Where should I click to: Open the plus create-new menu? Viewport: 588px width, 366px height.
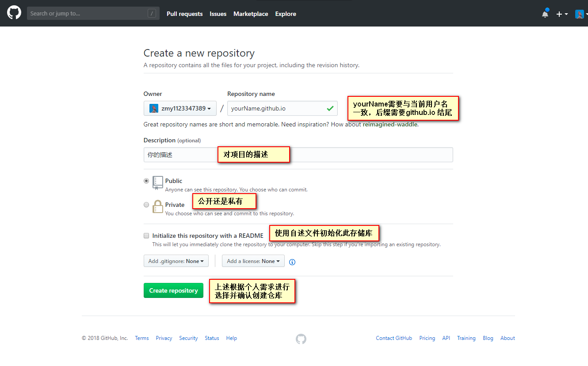pos(561,14)
